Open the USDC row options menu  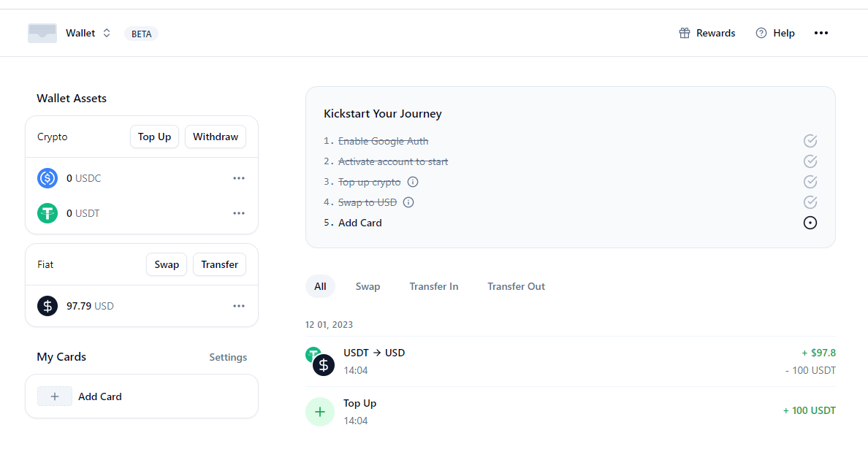coord(239,178)
